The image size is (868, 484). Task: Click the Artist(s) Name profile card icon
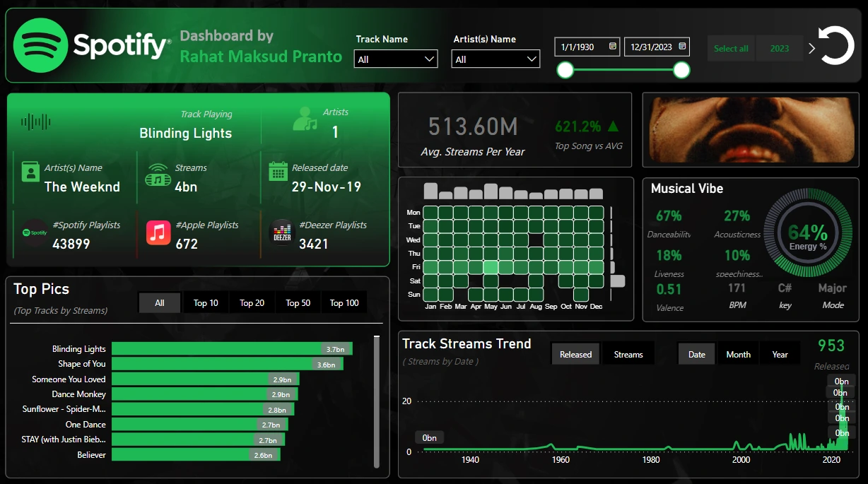click(x=30, y=172)
